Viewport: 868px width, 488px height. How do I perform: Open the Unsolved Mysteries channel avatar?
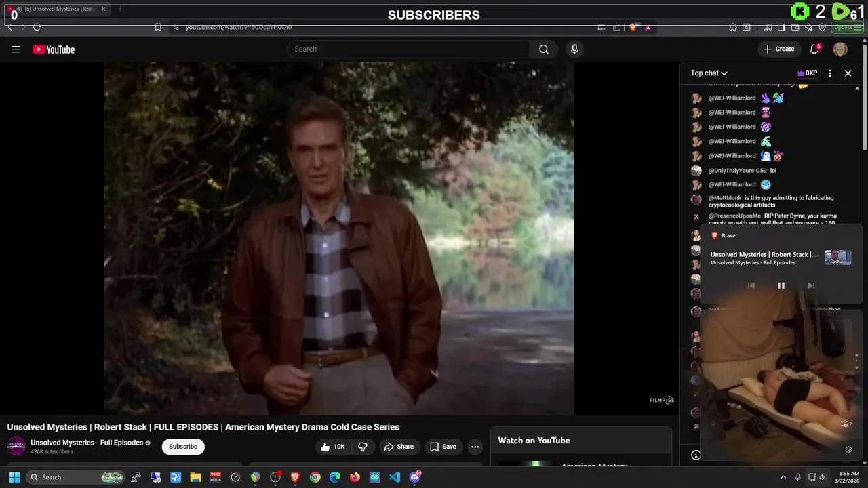(x=16, y=446)
